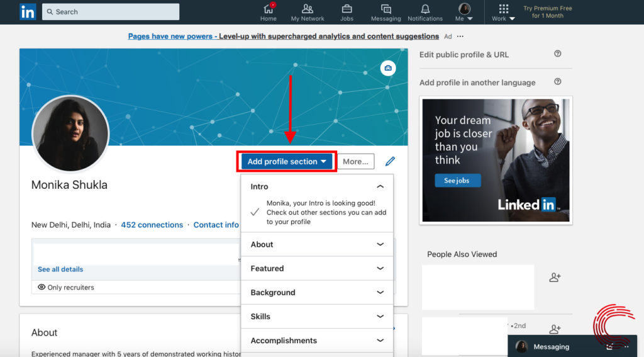This screenshot has width=644, height=357.
Task: Edit background photo via camera icon
Action: [x=387, y=68]
